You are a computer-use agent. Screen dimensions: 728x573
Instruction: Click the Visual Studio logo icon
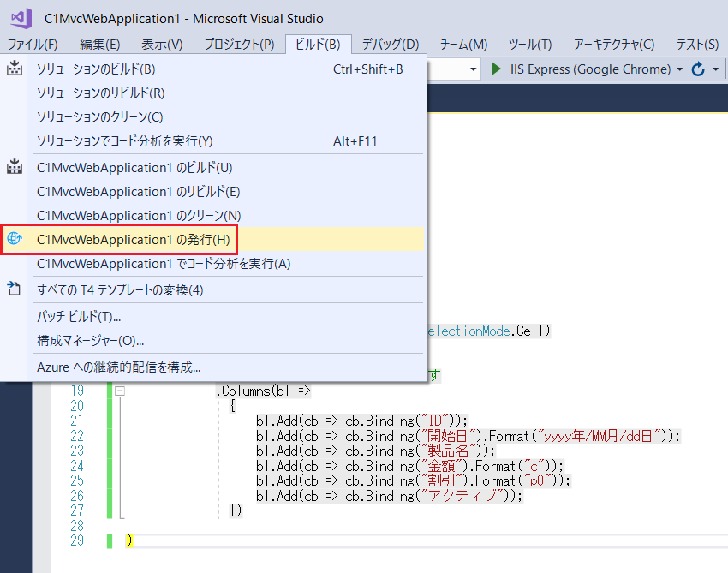tap(21, 18)
